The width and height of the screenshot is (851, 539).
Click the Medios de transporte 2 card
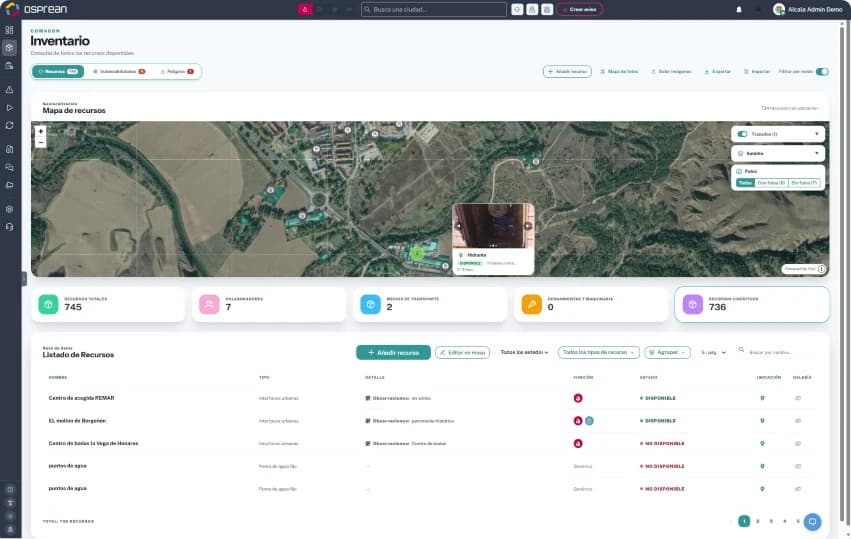pos(430,305)
